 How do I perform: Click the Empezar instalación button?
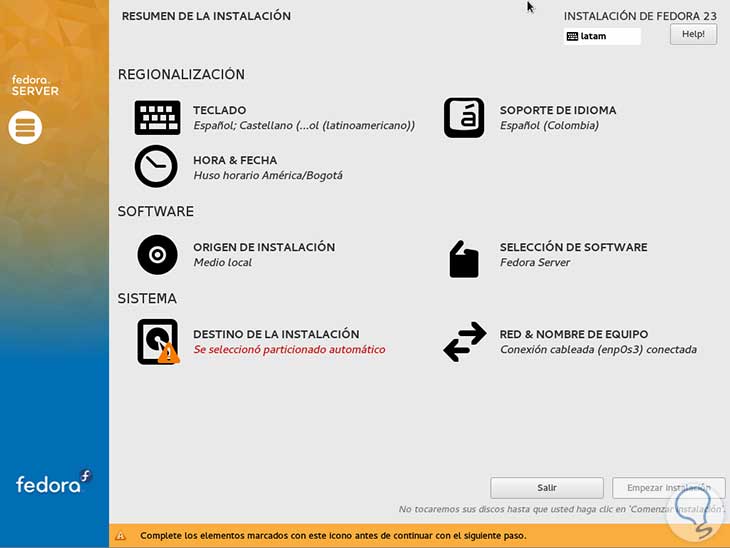(669, 487)
